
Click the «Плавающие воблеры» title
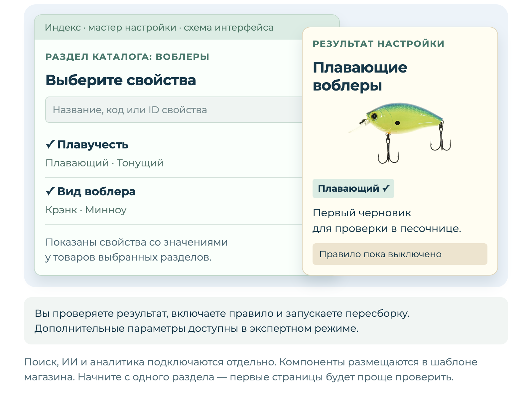(x=360, y=77)
